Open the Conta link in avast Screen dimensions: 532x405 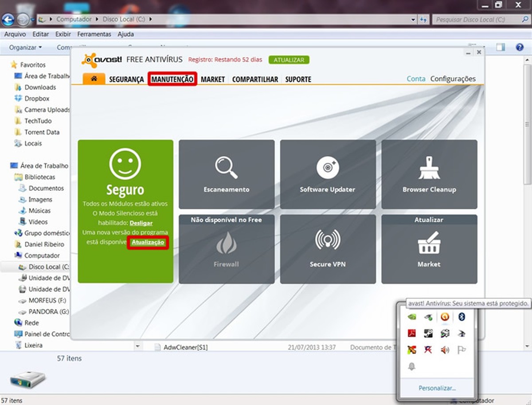(416, 79)
